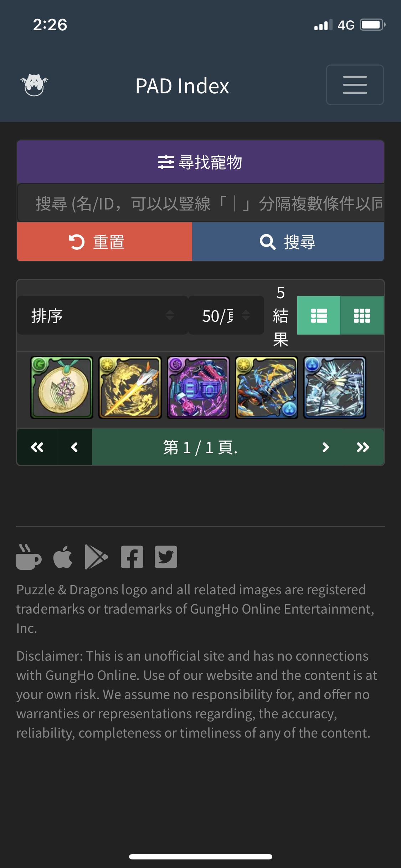This screenshot has width=401, height=868.
Task: Open the Google Play store icon
Action: click(96, 557)
